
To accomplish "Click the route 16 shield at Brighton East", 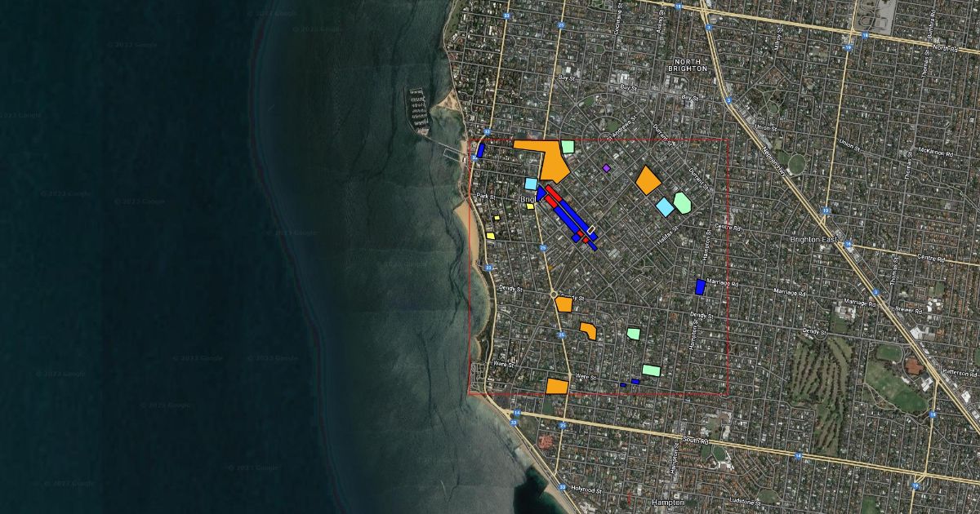I will pos(848,243).
